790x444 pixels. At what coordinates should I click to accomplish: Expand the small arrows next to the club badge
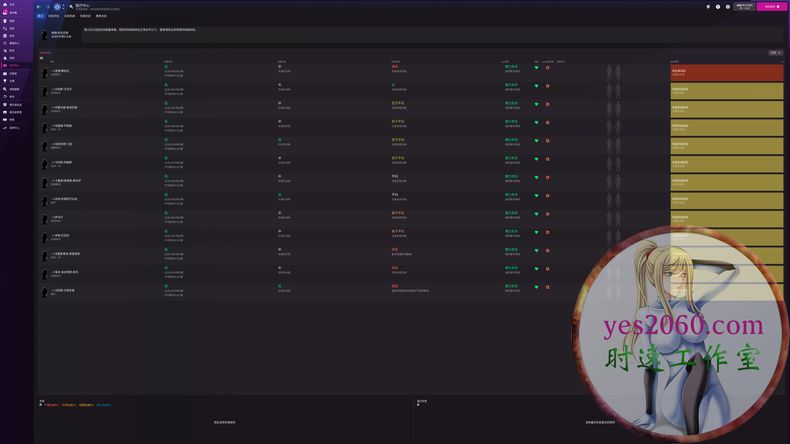point(63,6)
